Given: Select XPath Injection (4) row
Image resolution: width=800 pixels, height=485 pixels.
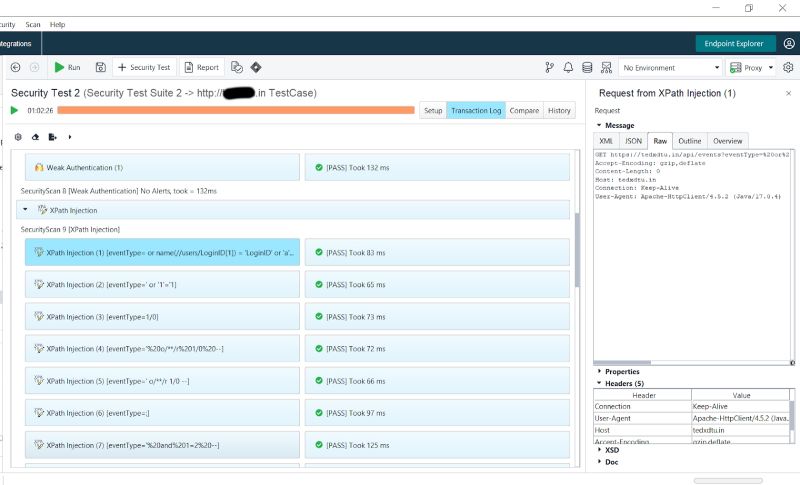Looking at the screenshot, I should 162,349.
